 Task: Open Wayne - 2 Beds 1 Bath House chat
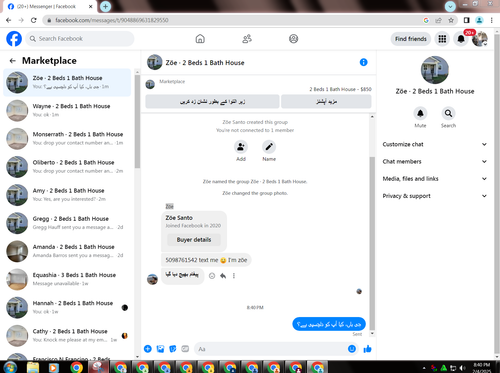[67, 110]
